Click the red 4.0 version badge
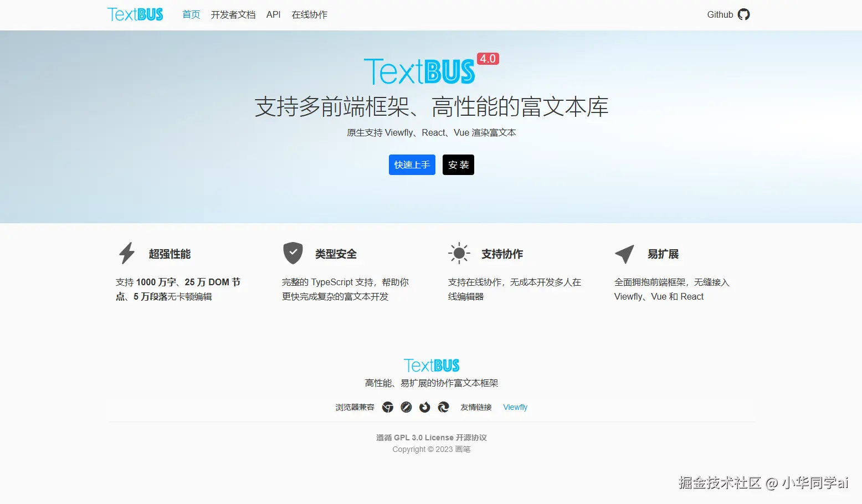Viewport: 862px width, 504px height. pyautogui.click(x=488, y=59)
